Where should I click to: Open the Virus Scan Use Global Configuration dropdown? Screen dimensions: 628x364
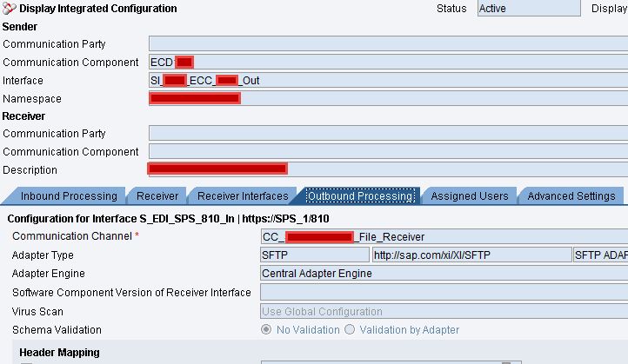click(444, 311)
